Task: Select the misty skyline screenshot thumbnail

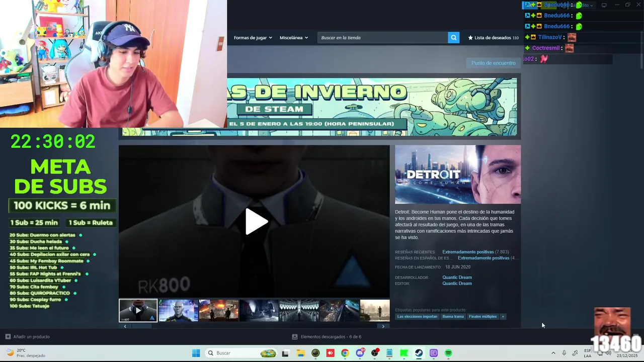Action: (375, 311)
